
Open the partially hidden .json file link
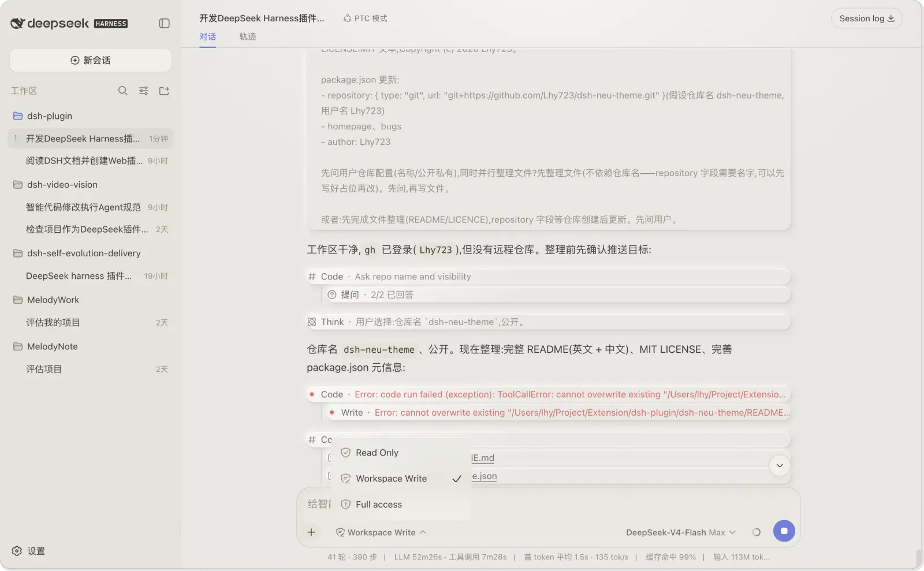484,476
